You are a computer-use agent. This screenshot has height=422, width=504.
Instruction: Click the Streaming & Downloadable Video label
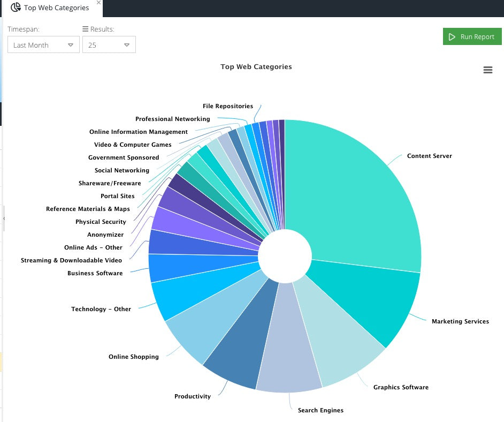(71, 260)
